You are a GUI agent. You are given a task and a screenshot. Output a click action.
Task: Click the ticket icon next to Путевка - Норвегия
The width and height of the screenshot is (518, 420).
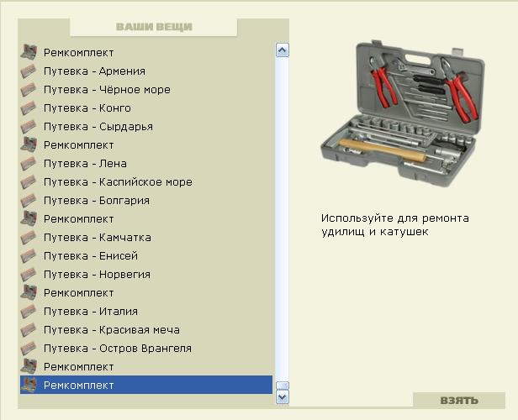(29, 274)
